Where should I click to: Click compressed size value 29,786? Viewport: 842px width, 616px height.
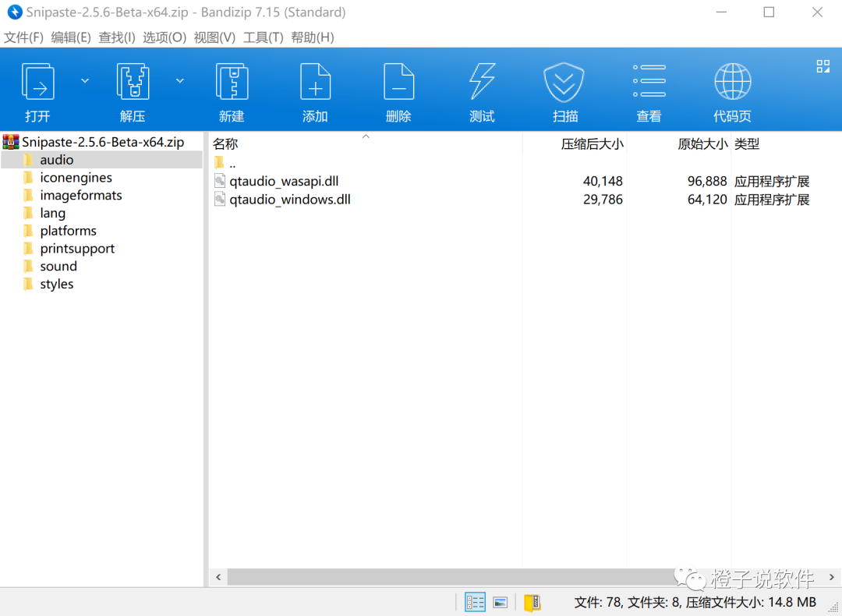[603, 200]
